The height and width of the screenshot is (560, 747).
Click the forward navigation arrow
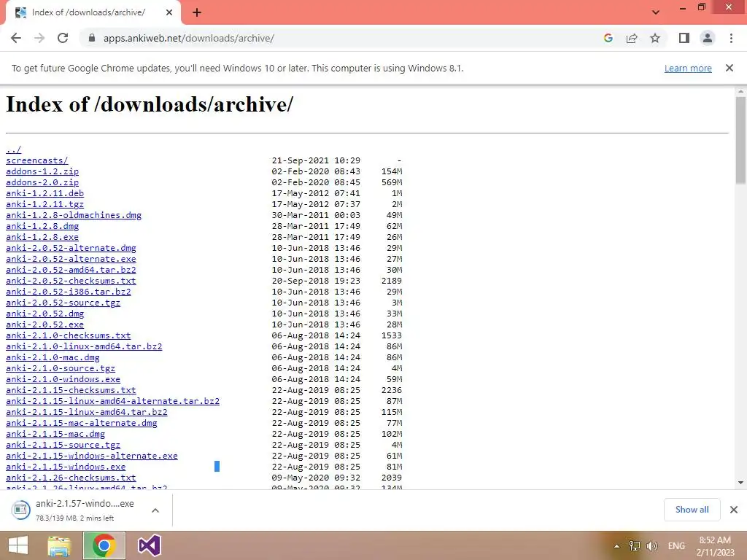(39, 38)
